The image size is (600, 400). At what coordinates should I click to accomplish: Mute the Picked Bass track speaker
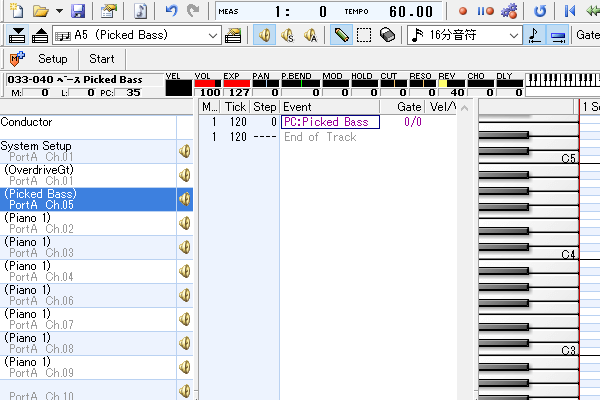point(185,199)
